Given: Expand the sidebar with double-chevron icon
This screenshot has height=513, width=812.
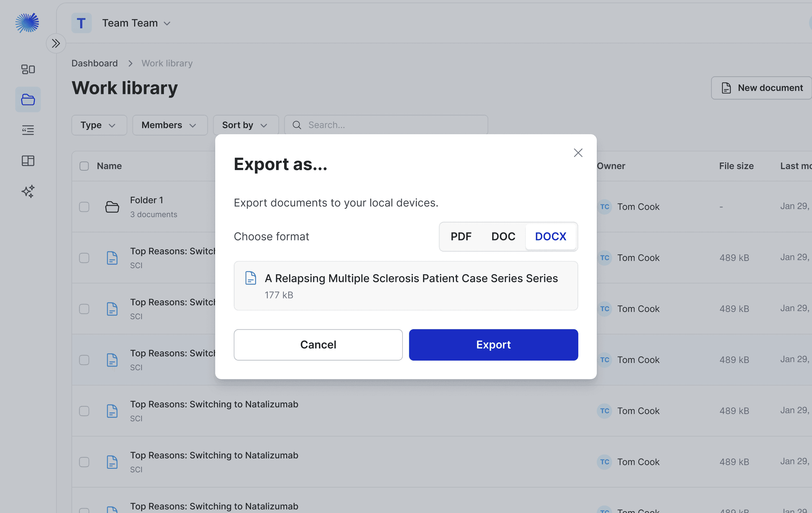Looking at the screenshot, I should click(56, 43).
